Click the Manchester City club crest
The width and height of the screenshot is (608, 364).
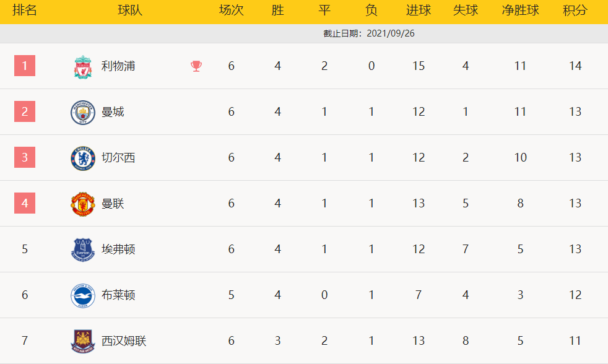coord(82,112)
